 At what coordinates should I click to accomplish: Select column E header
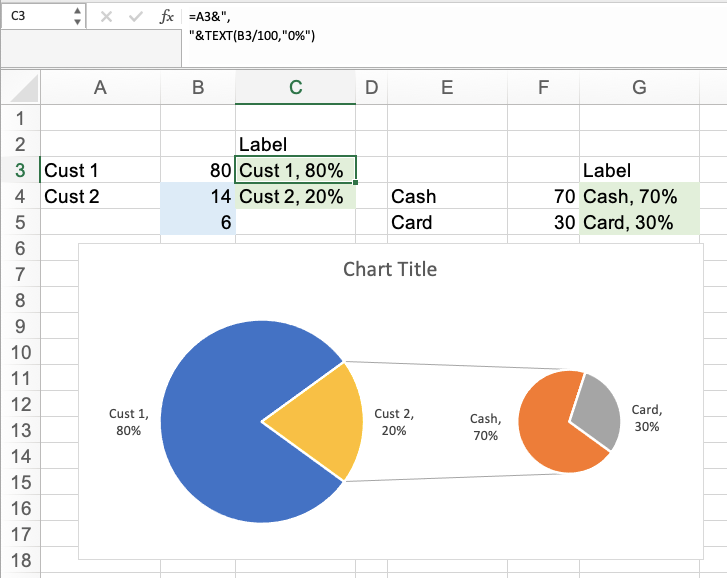(447, 88)
